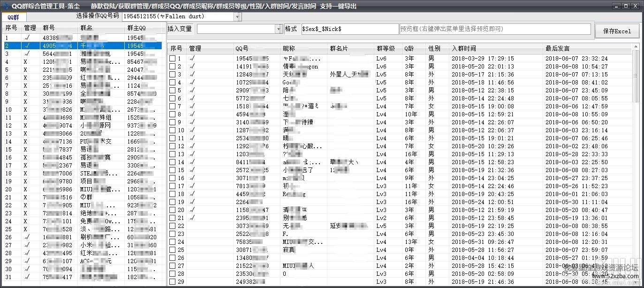
Task: Tick the checkbox for member row 1
Action: point(173,59)
